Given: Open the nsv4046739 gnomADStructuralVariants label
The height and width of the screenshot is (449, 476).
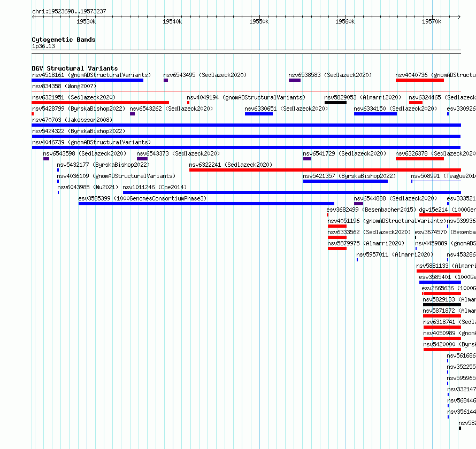Looking at the screenshot, I should click(x=91, y=142).
